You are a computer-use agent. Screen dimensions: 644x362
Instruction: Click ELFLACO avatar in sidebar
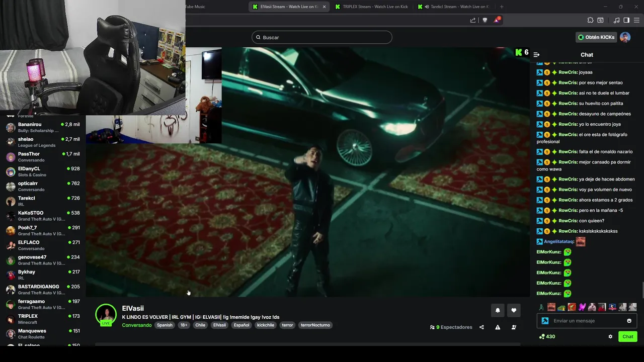click(11, 245)
